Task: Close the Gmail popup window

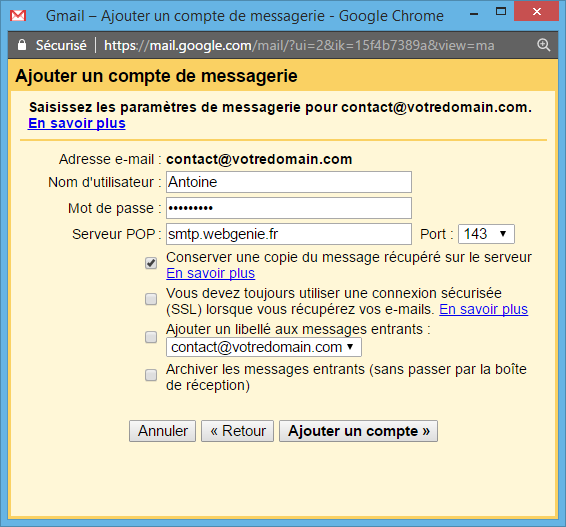Action: [x=536, y=12]
